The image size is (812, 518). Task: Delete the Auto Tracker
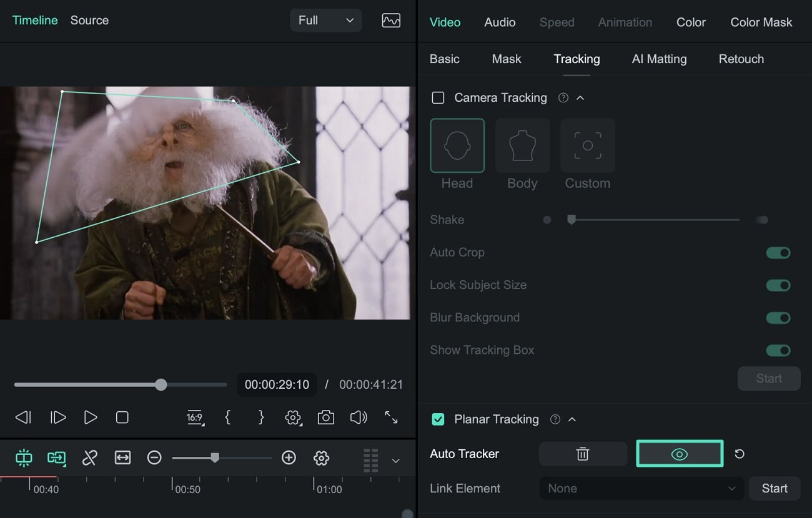pos(583,454)
